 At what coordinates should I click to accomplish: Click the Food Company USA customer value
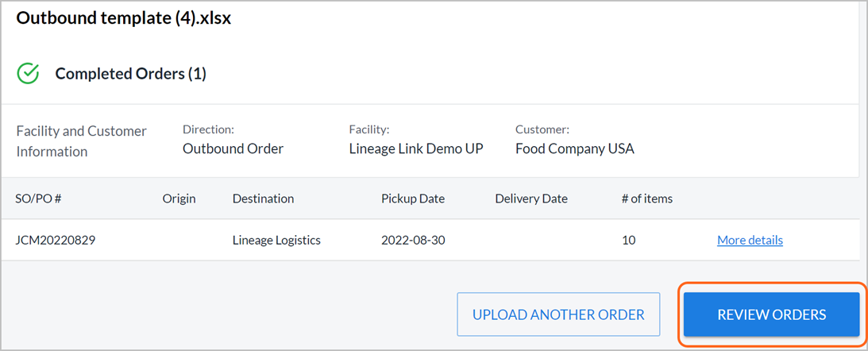click(575, 149)
